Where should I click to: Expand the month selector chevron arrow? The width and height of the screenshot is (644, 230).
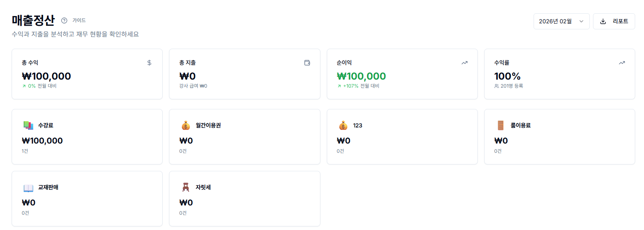click(581, 21)
